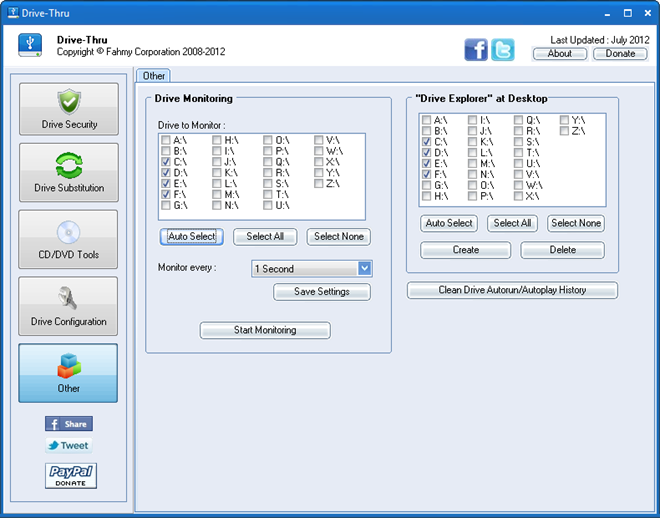Open CD/DVD Tools section
The width and height of the screenshot is (660, 518).
click(x=68, y=239)
